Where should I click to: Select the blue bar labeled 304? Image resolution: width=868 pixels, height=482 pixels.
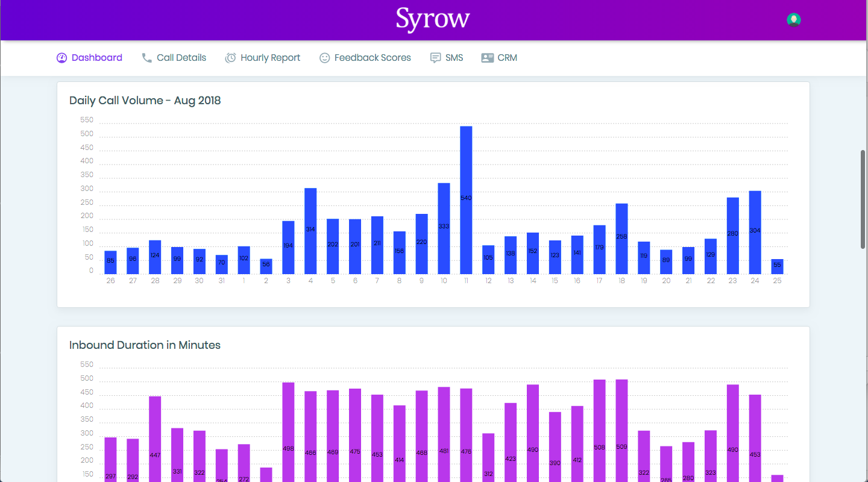(x=755, y=233)
